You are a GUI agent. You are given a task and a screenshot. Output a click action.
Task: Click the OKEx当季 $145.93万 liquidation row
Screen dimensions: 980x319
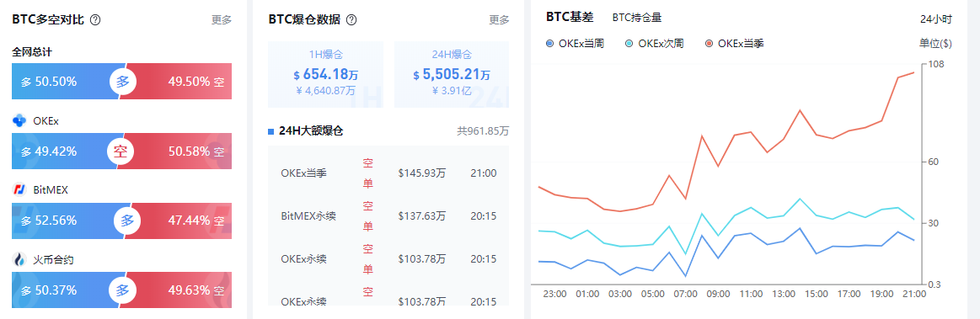pos(388,173)
